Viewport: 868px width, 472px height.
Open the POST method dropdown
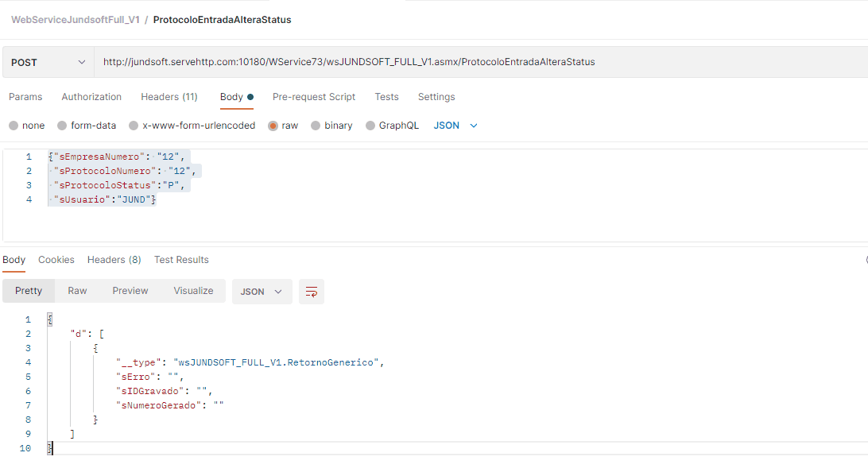point(48,62)
